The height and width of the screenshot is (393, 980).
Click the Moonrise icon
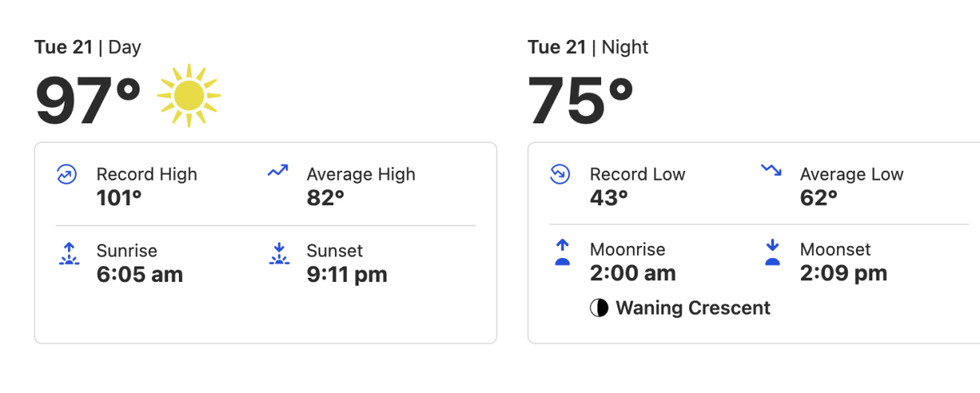[562, 253]
